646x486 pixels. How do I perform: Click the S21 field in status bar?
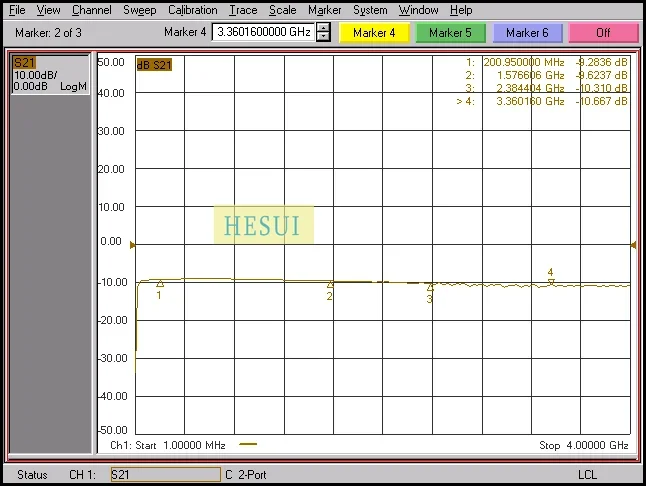(164, 474)
